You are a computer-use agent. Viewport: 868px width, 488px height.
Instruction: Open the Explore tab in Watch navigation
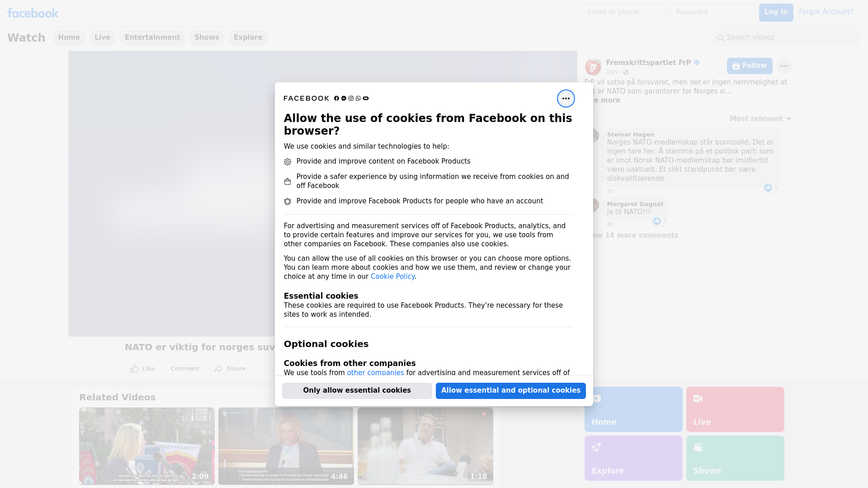coord(248,38)
